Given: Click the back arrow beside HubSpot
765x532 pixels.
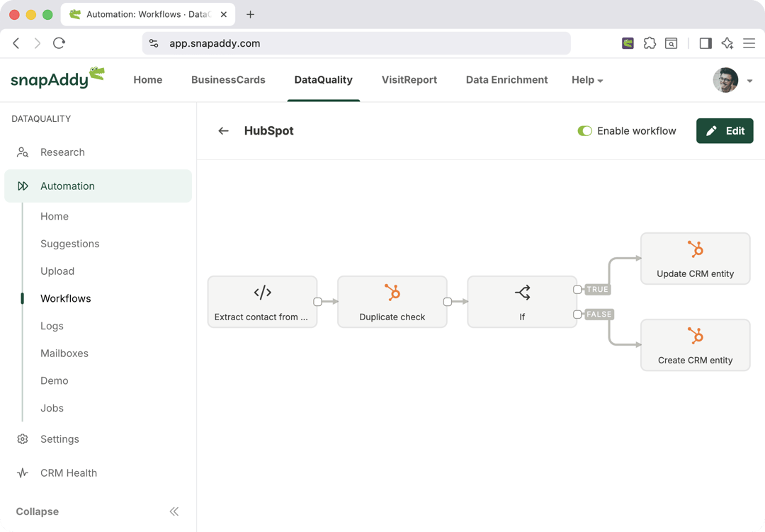Looking at the screenshot, I should (223, 131).
